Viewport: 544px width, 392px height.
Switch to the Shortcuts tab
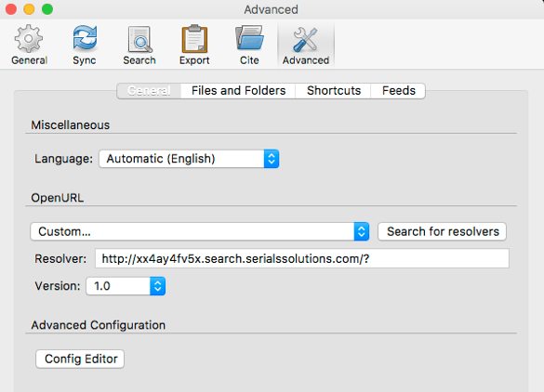tap(334, 91)
